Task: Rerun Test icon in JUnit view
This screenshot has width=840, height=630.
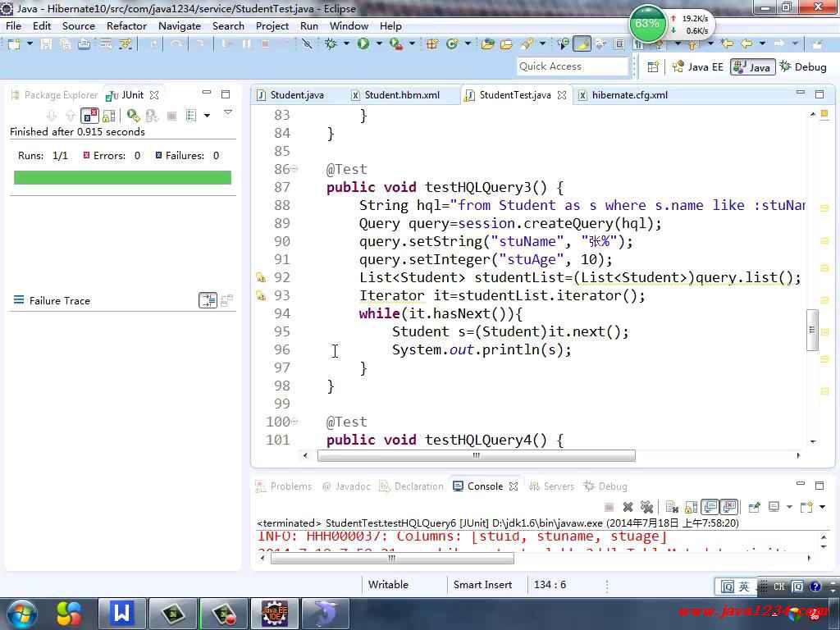Action: coord(134,116)
